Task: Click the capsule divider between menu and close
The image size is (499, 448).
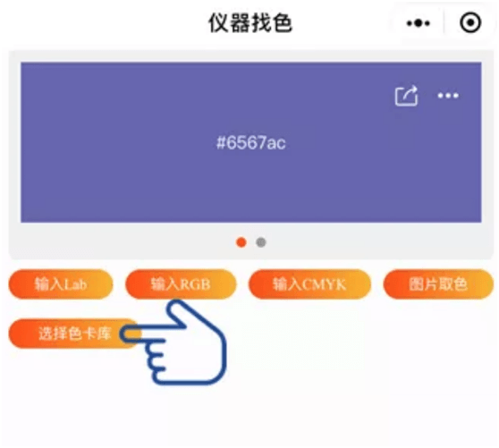Action: coord(444,22)
